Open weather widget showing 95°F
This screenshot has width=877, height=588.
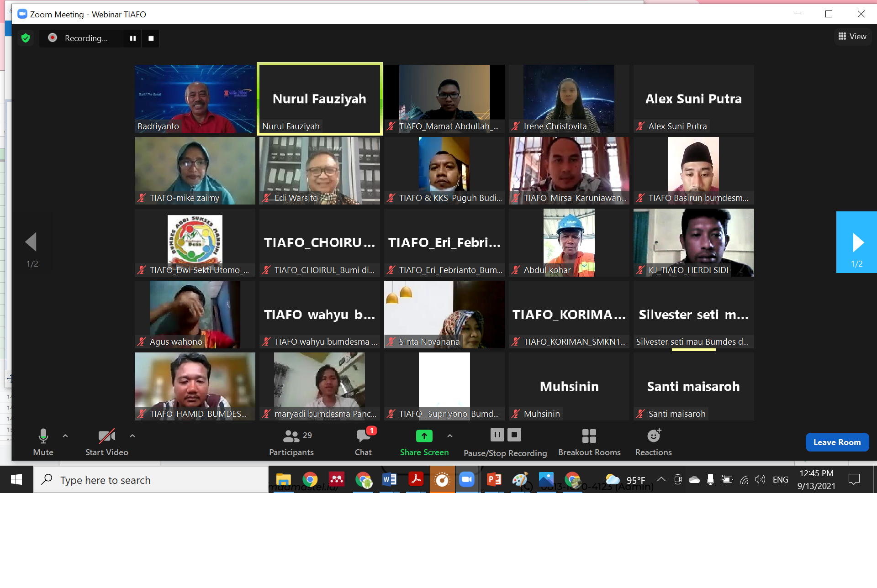click(625, 480)
